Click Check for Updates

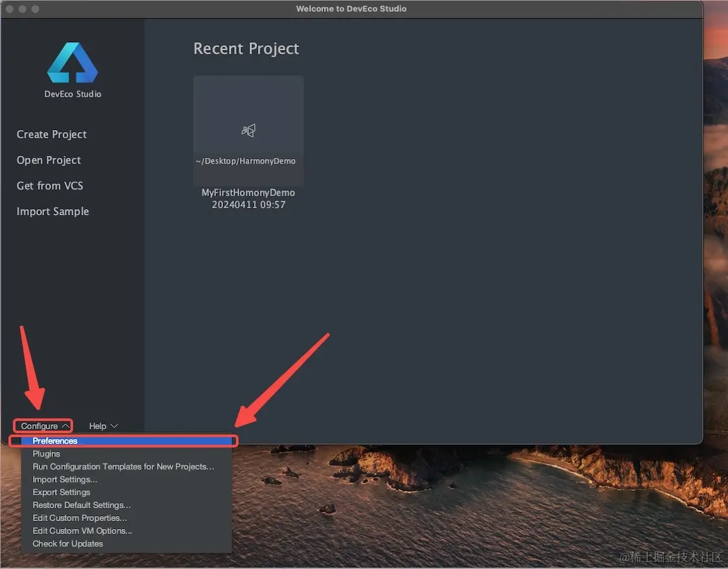126,543
